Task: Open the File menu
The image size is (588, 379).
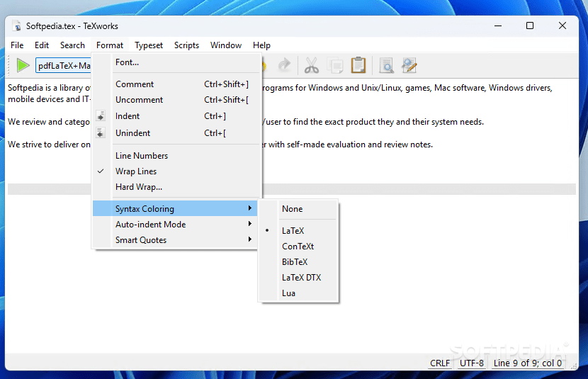Action: tap(17, 45)
